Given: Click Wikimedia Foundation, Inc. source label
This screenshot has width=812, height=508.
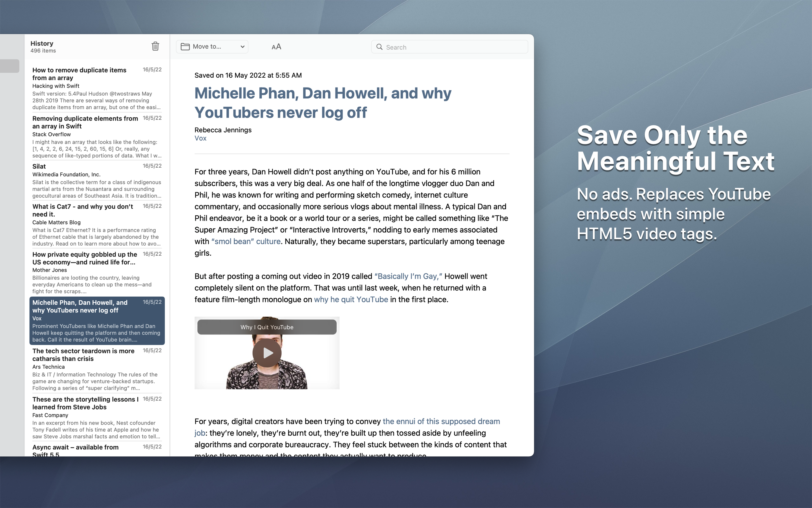Looking at the screenshot, I should point(67,174).
